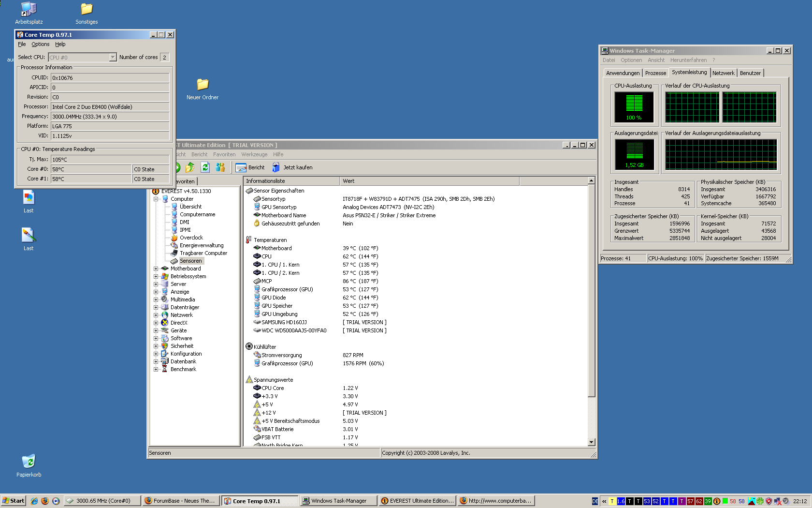Click the vertical scrollbar thumb in EVEREST list
The image size is (812, 508).
point(591,290)
